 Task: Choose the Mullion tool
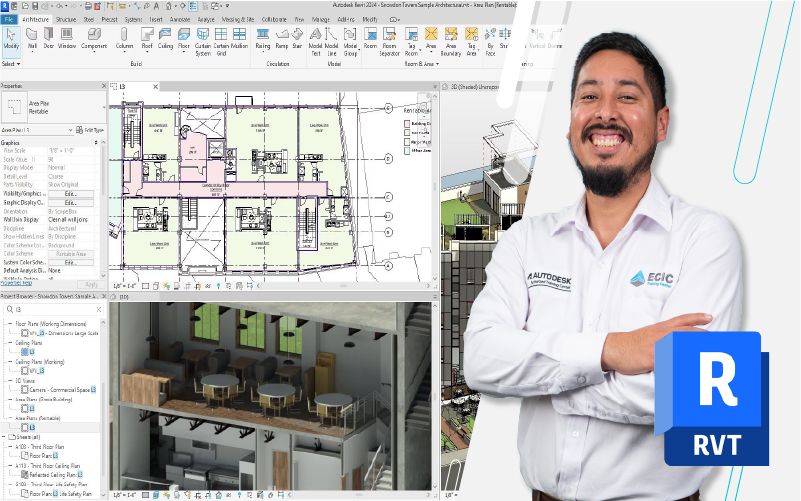point(239,39)
